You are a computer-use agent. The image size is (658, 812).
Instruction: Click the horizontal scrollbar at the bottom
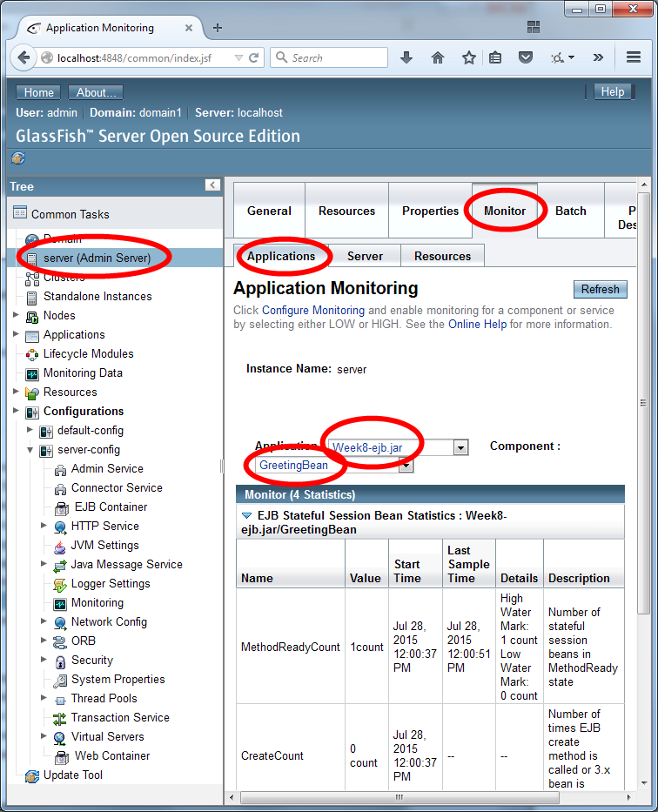399,797
